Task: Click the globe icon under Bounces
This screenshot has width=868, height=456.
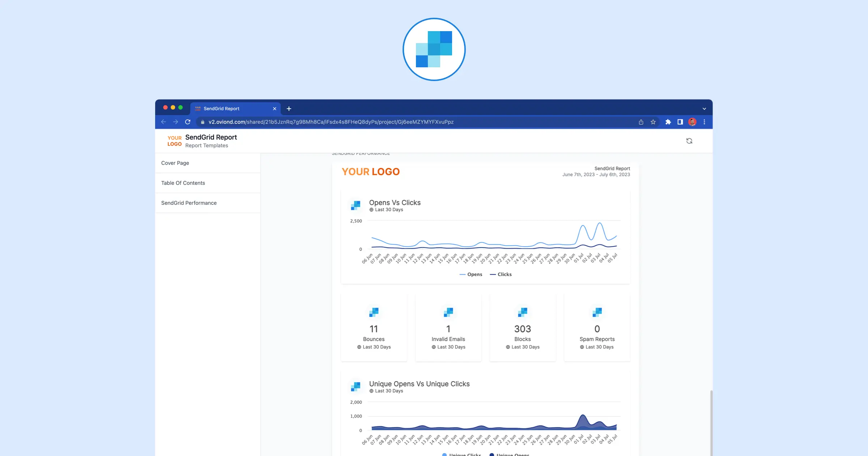Action: pyautogui.click(x=359, y=347)
